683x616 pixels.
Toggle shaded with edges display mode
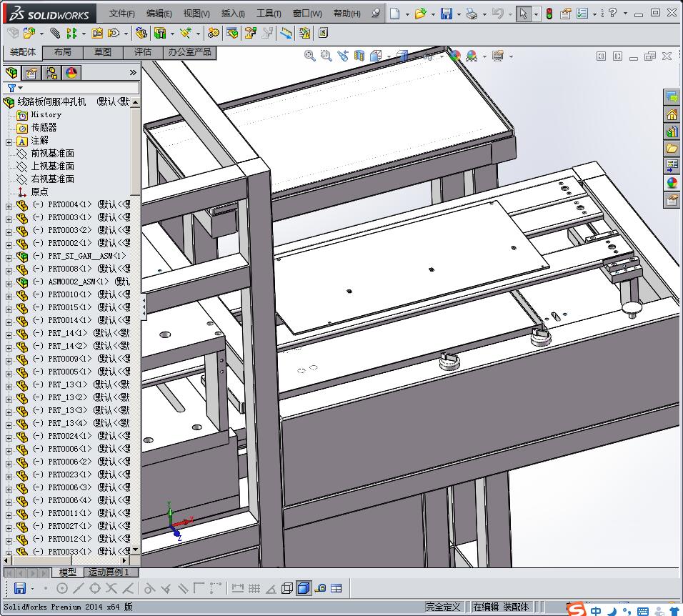point(304,588)
